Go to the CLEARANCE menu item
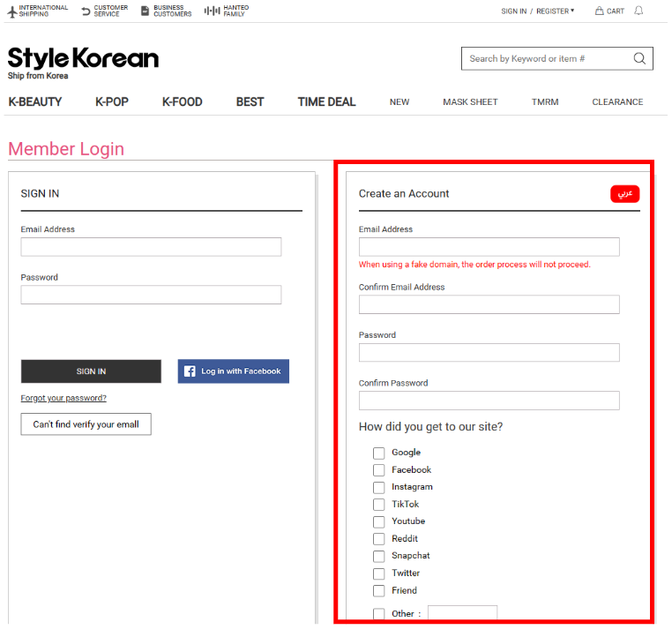The height and width of the screenshot is (637, 672). (617, 102)
